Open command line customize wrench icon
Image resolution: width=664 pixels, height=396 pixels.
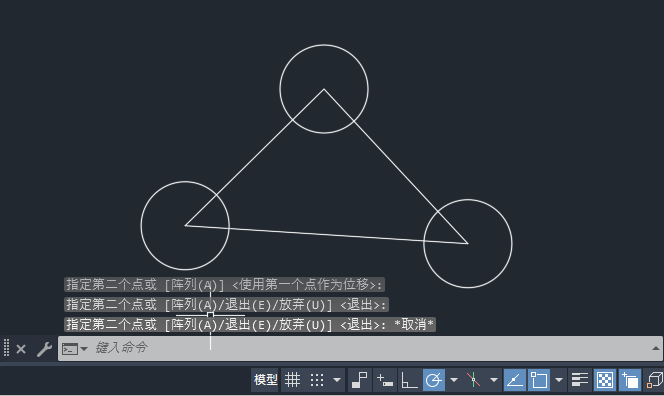click(x=44, y=349)
